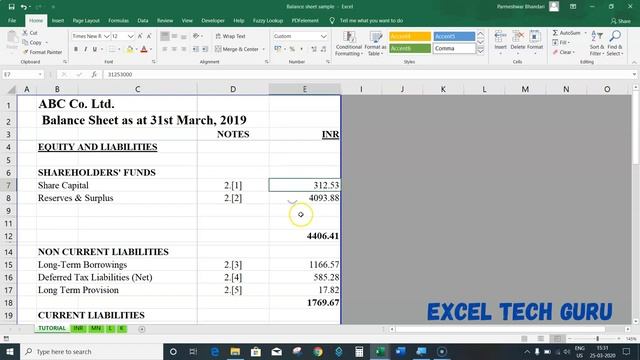The image size is (640, 360).
Task: Click the Comma Style icon
Action: tap(301, 49)
